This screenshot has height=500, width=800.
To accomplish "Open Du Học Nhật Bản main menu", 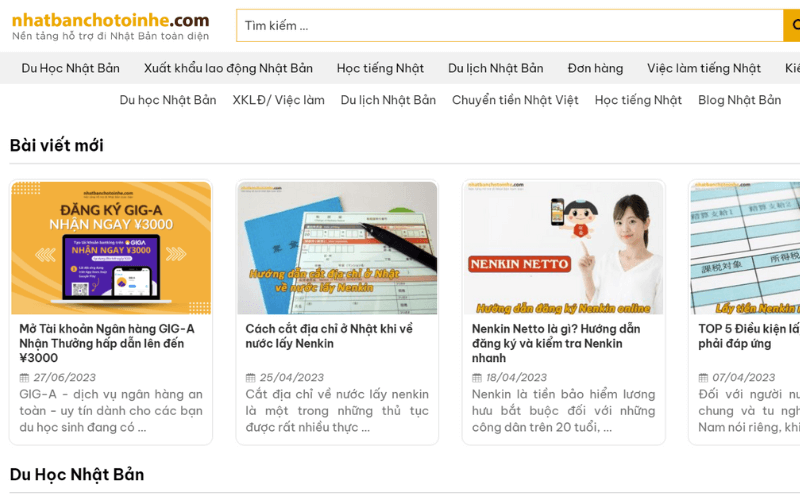I will pos(71,68).
